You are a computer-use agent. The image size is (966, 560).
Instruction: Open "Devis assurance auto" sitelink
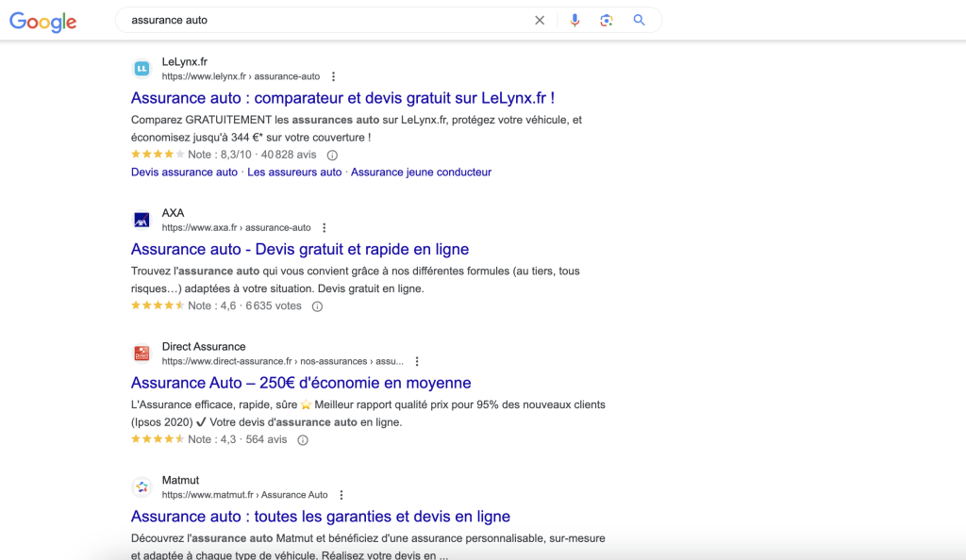point(184,173)
